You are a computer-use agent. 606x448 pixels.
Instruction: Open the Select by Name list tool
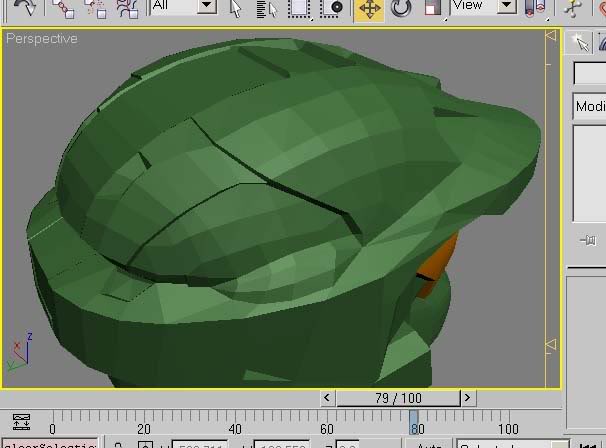coord(267,9)
